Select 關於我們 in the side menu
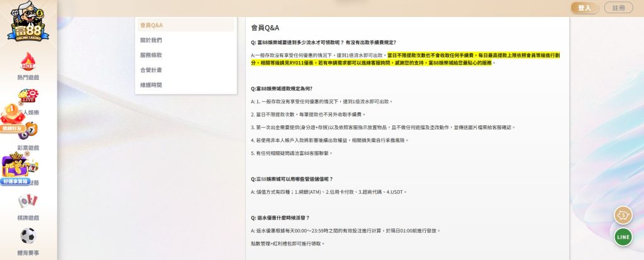This screenshot has width=644, height=260. coord(186,40)
